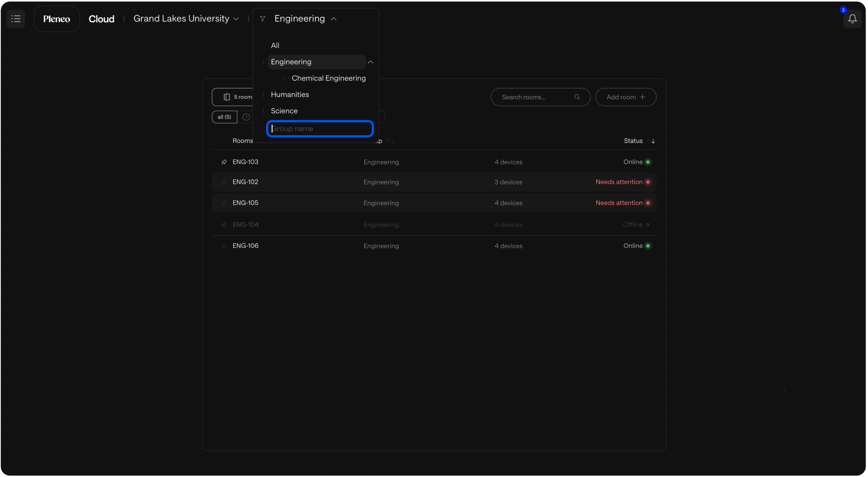Click the search magnifier icon
Viewport: 868px width, 477px height.
click(577, 97)
